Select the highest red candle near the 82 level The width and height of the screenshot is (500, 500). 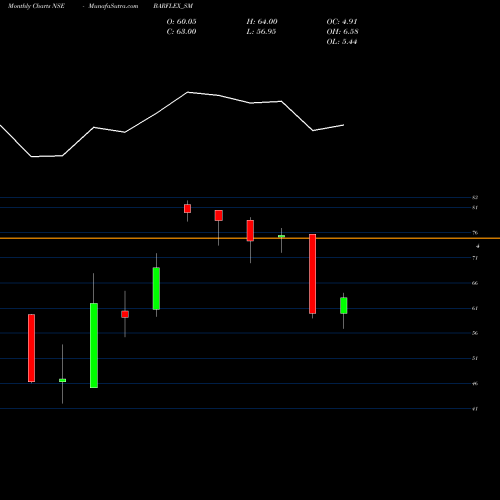point(187,208)
